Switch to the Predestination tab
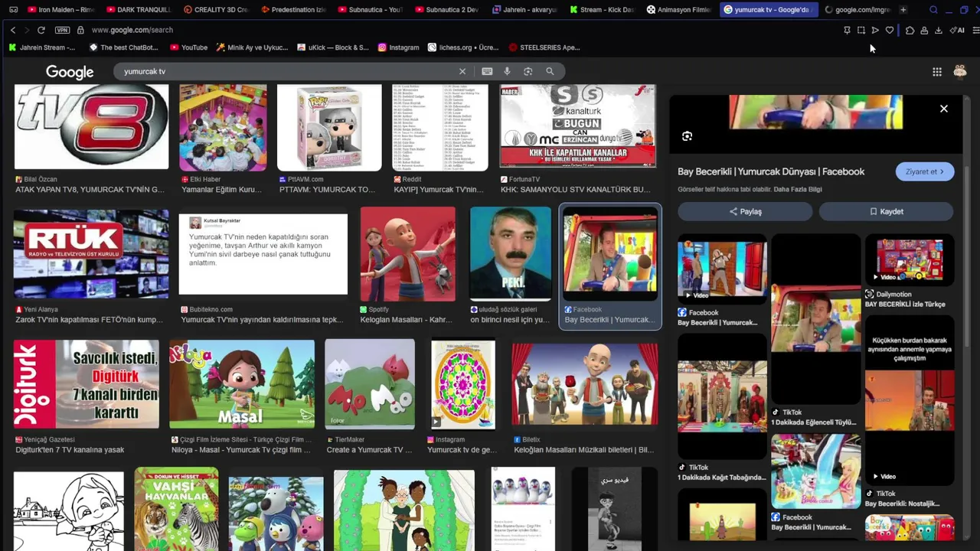Viewport: 980px width, 551px height. click(294, 10)
